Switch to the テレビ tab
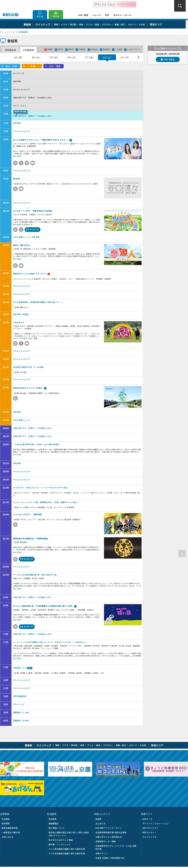This screenshot has height=868, width=188. click(40, 14)
